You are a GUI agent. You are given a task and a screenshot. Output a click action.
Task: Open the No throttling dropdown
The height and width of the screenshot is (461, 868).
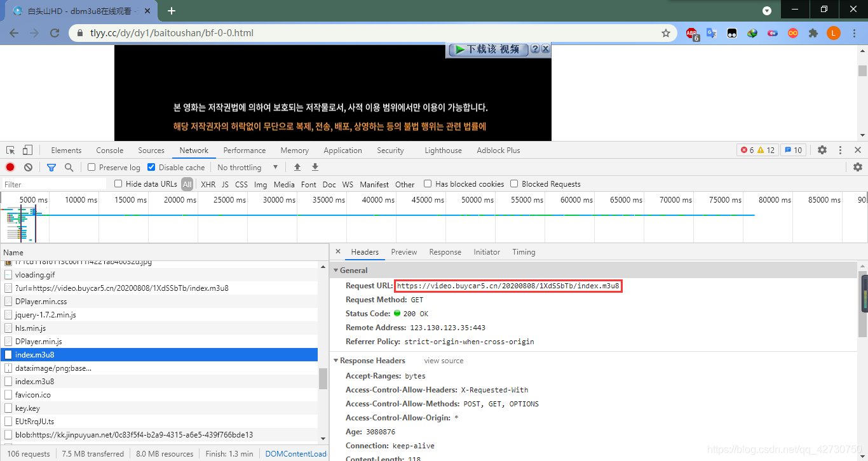click(x=247, y=167)
